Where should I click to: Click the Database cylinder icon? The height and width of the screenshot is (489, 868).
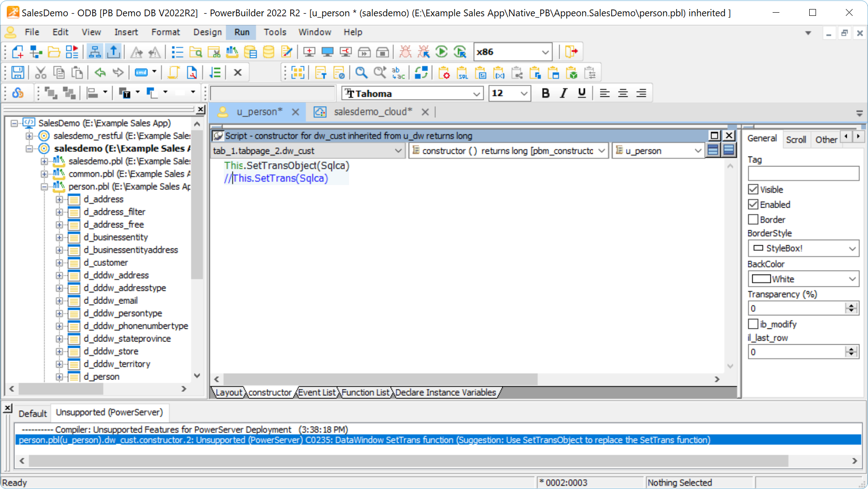point(269,52)
